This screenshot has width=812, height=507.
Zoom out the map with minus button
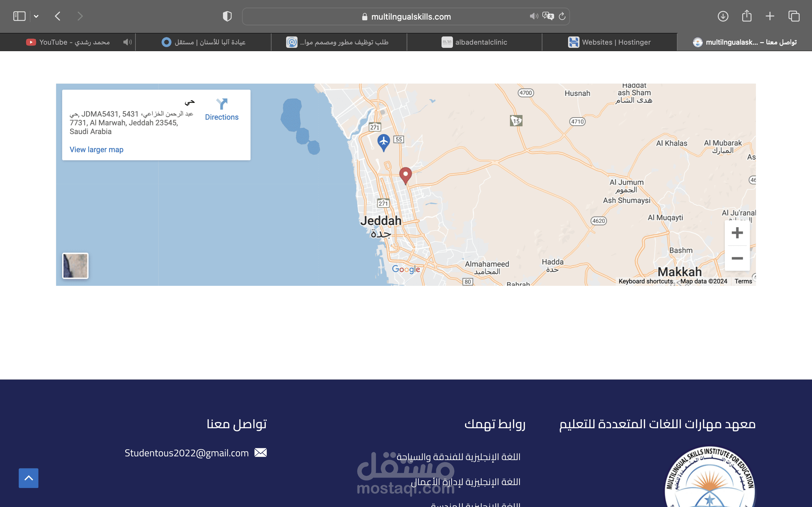pos(737,258)
